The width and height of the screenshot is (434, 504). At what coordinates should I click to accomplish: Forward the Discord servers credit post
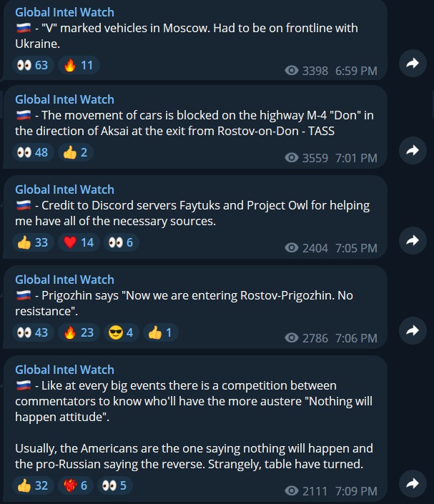tap(413, 240)
